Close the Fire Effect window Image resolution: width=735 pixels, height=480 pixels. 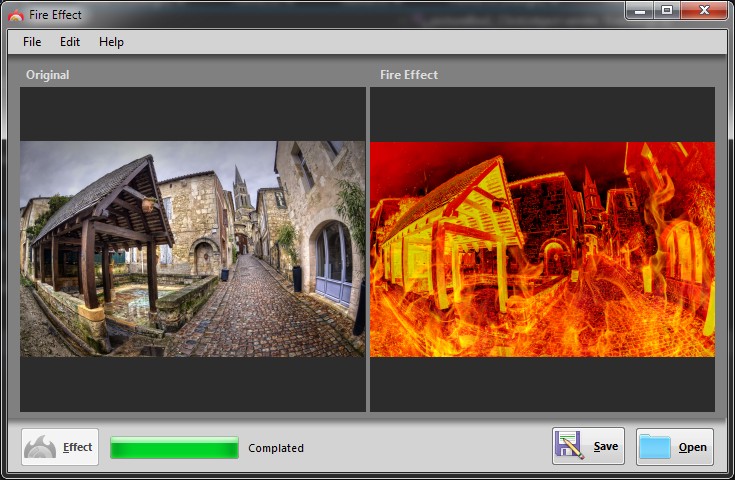[x=704, y=10]
